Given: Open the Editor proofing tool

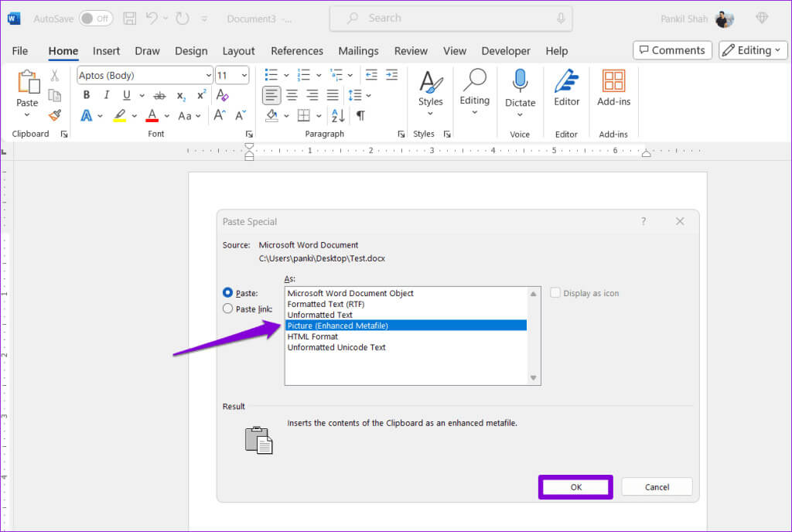Looking at the screenshot, I should tap(567, 88).
